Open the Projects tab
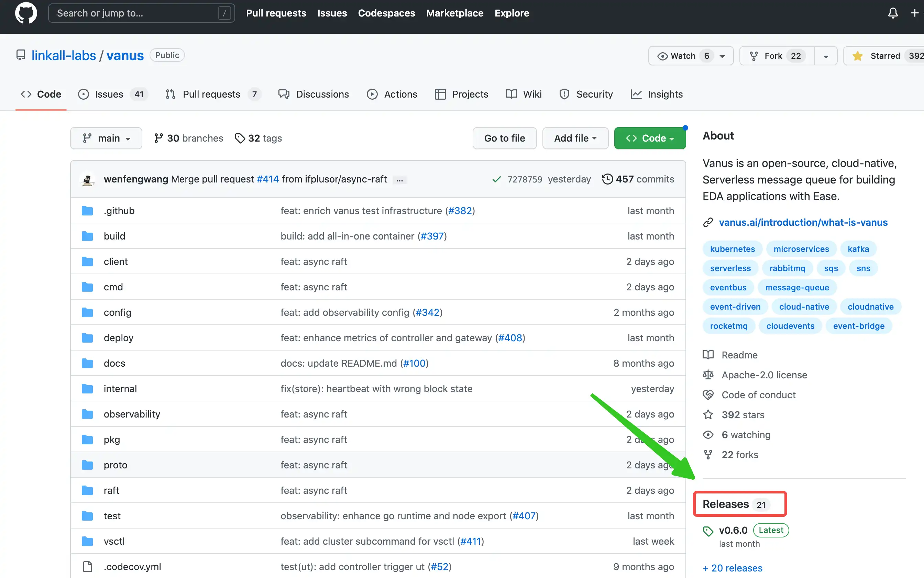This screenshot has width=924, height=578. tap(461, 94)
